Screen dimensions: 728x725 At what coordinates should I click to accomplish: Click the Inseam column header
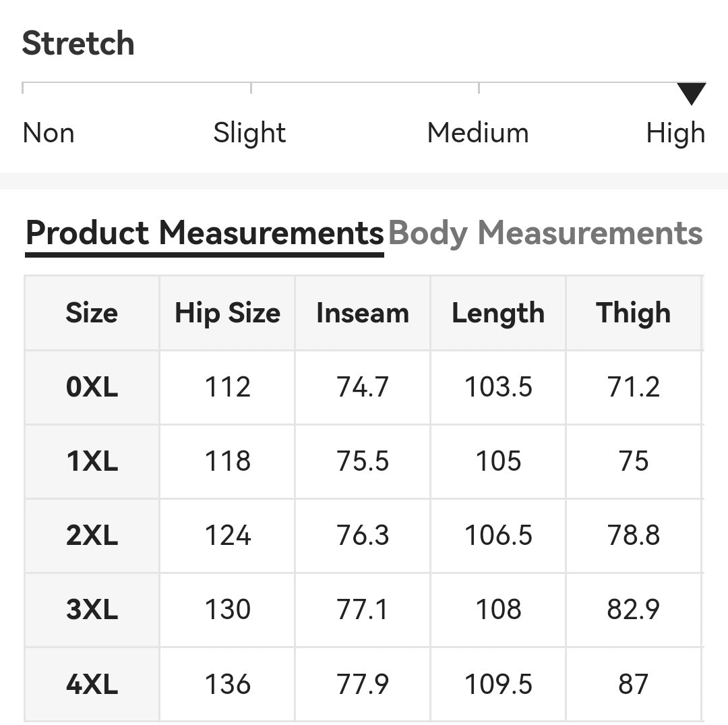[363, 313]
